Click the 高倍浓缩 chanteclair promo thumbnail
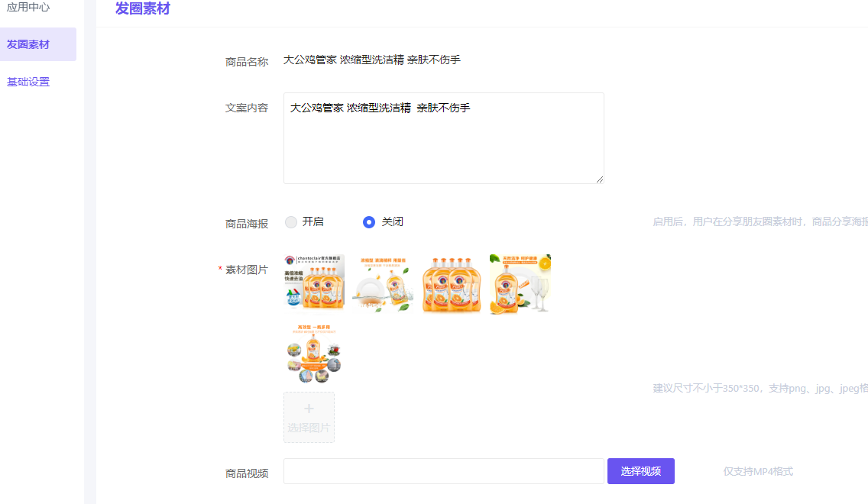Image resolution: width=868 pixels, height=504 pixels. (313, 283)
